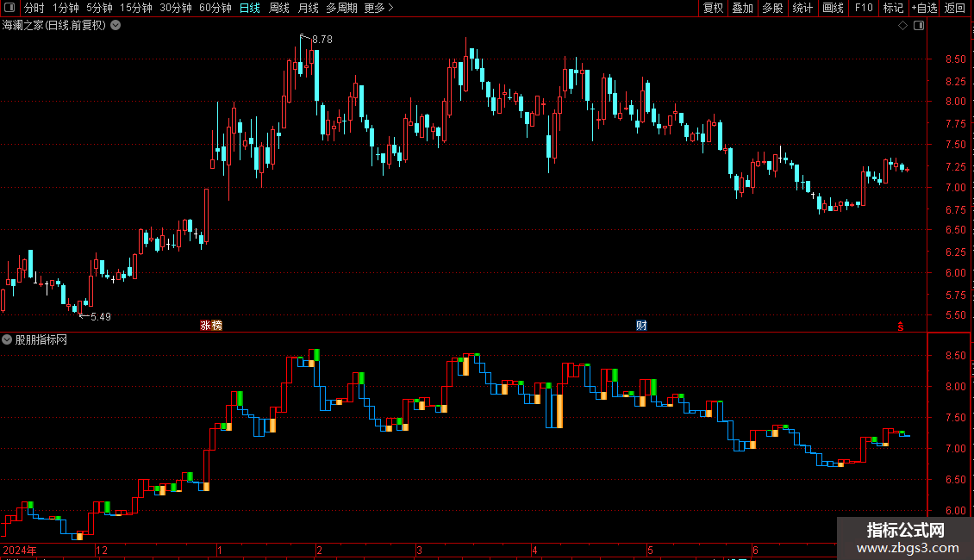
Task: Click the 5.49 low price label
Action: tap(101, 317)
